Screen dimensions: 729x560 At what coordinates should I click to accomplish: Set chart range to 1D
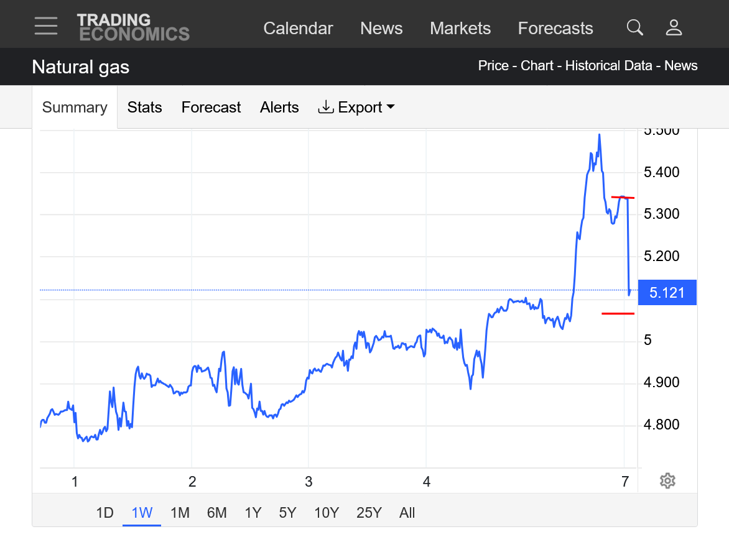104,513
